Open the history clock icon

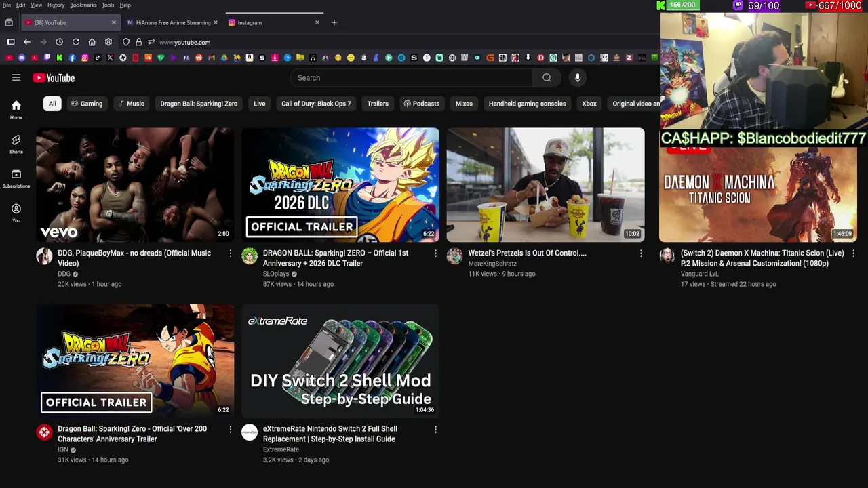(x=60, y=42)
